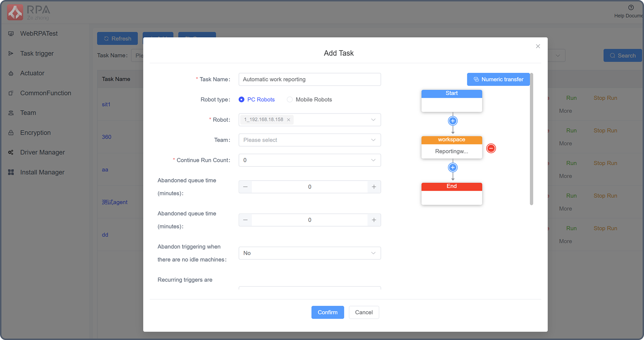Stop Run for the 360 task

(x=605, y=130)
